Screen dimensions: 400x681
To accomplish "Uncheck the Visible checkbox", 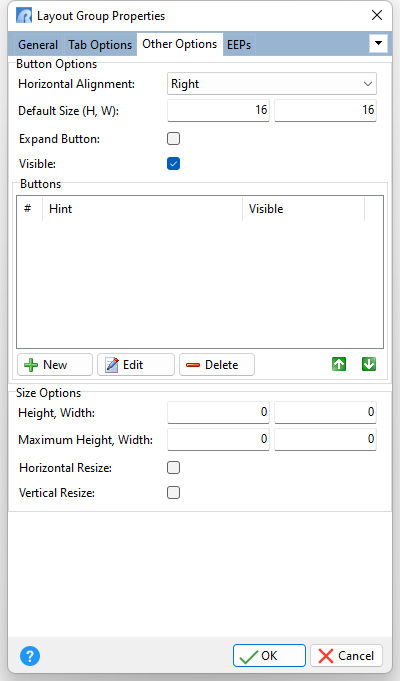I will [173, 164].
